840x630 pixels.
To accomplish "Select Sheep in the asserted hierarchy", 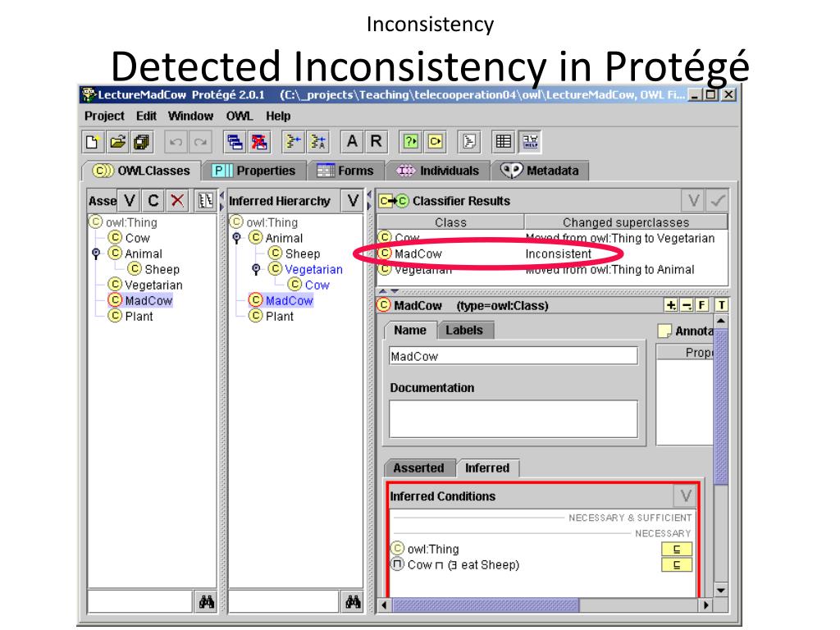I will pyautogui.click(x=162, y=269).
